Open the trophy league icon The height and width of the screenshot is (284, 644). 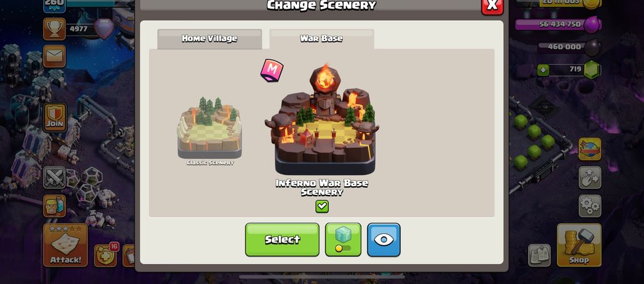tap(55, 29)
